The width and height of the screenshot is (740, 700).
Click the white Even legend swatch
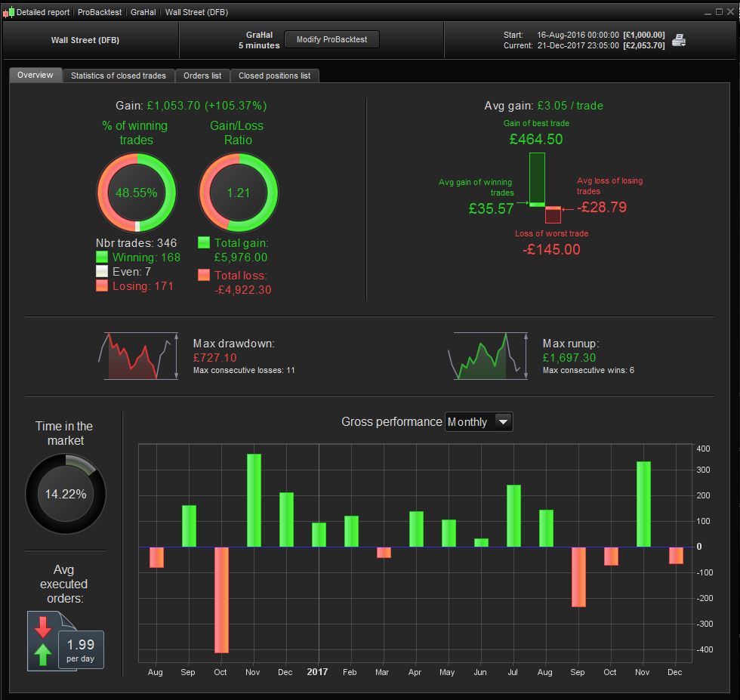[x=102, y=271]
